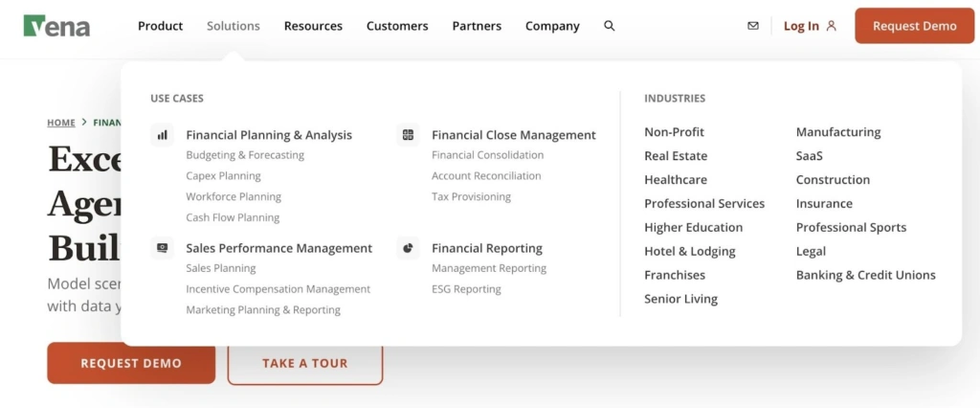The height and width of the screenshot is (408, 980).
Task: Click the Sales Performance Management icon
Action: [163, 248]
